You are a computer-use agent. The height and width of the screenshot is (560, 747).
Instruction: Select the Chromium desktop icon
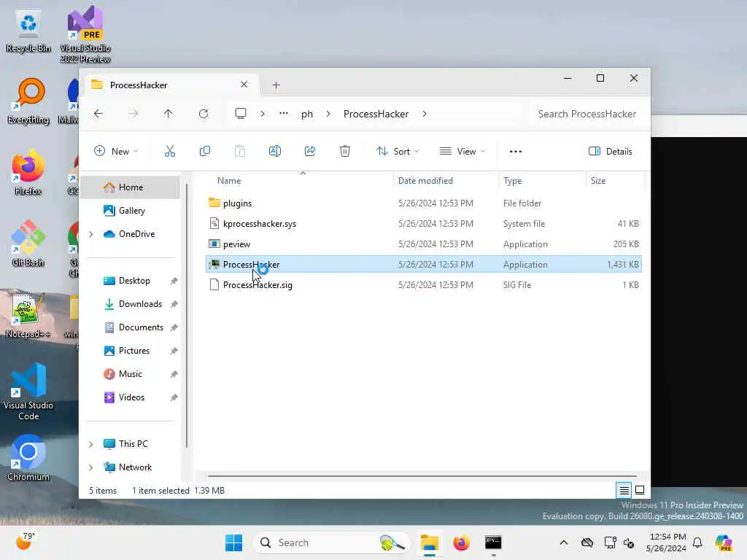pos(28,458)
